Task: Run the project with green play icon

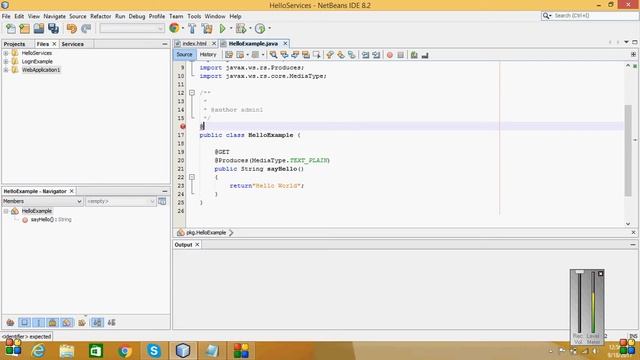Action: [x=222, y=29]
